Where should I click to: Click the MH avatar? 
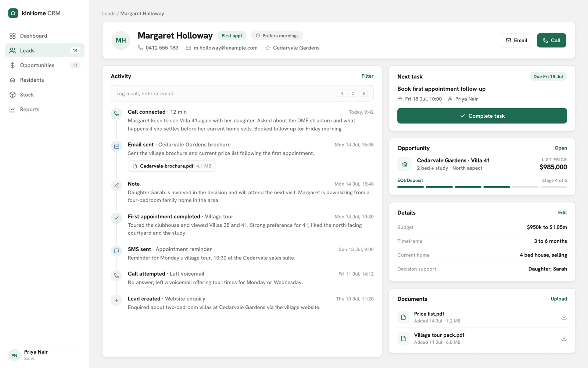click(x=121, y=40)
